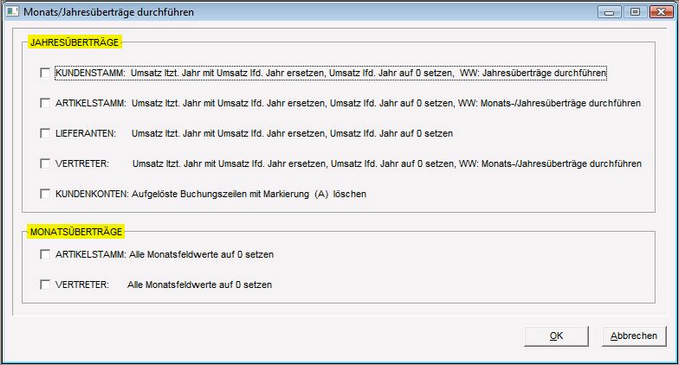Tick VERTRETER checkbox under MONATSÜBERTRÄGE

coord(45,284)
